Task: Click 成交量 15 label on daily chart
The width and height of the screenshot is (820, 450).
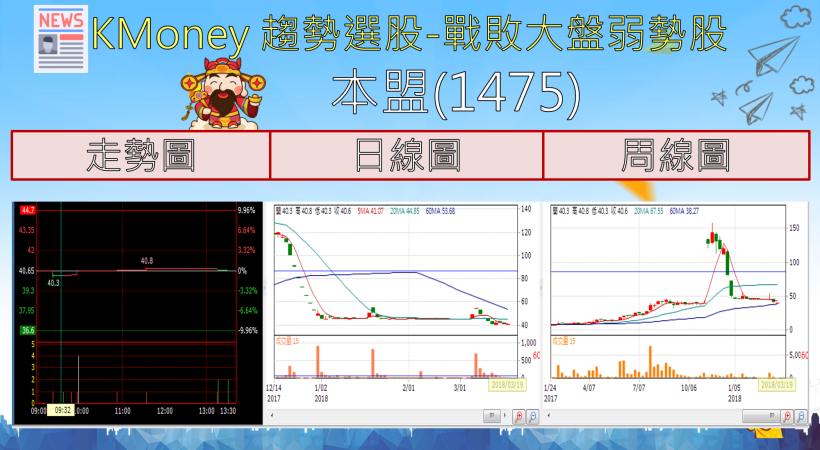Action: [287, 341]
